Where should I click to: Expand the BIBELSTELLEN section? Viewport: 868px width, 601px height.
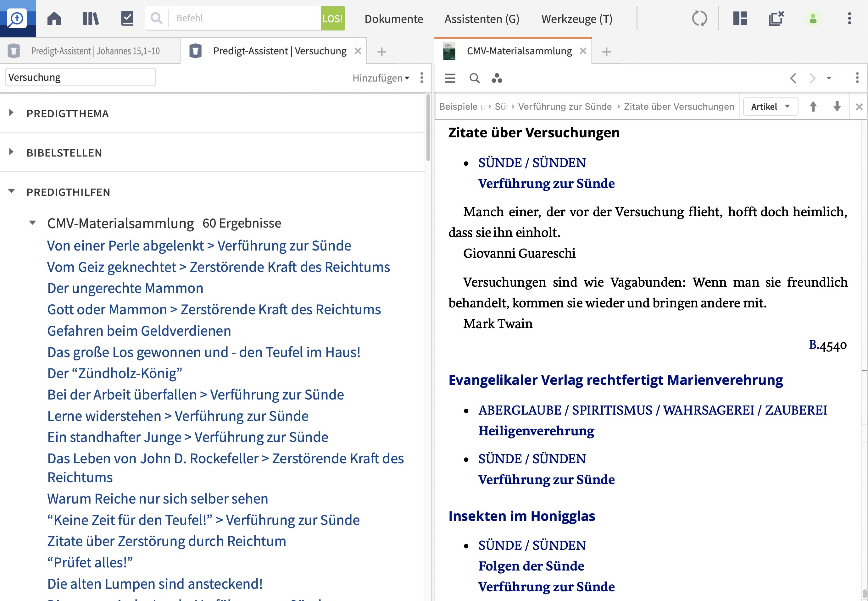(x=11, y=152)
